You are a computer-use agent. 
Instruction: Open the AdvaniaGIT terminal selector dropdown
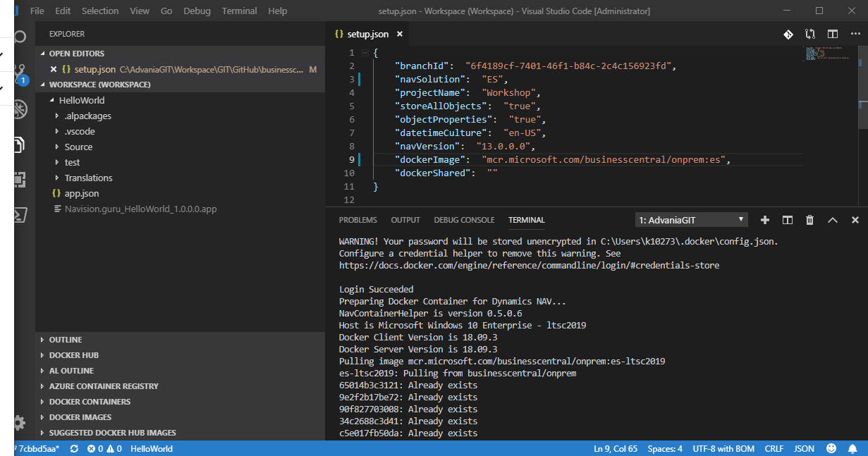click(x=691, y=220)
